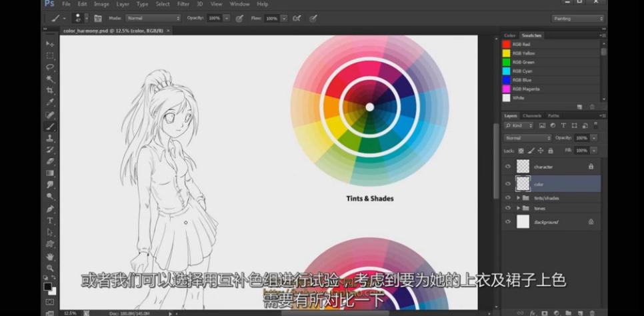The width and height of the screenshot is (644, 316).
Task: Select the Brush tool in toolbox
Action: (50, 127)
